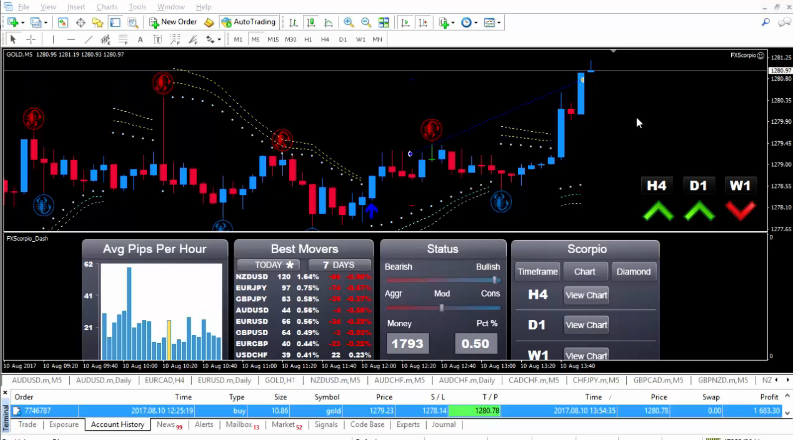Open the Templates dropdown
793x440 pixels.
(x=492, y=22)
